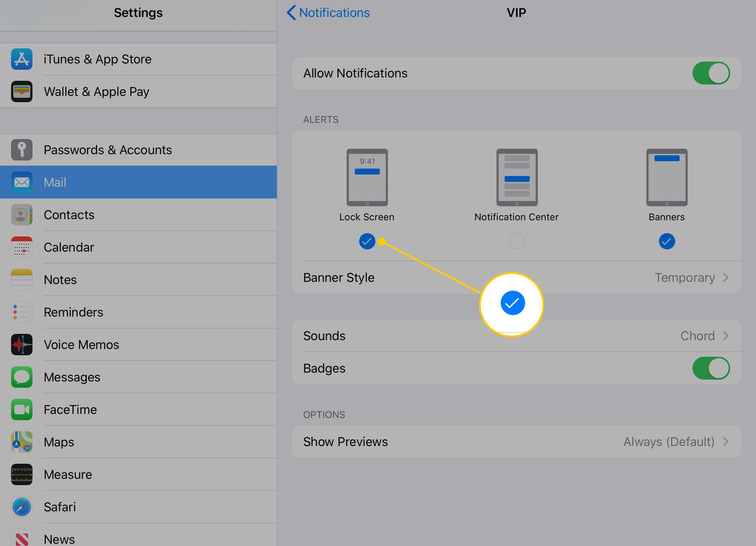Open Voice Memos settings

click(x=138, y=345)
